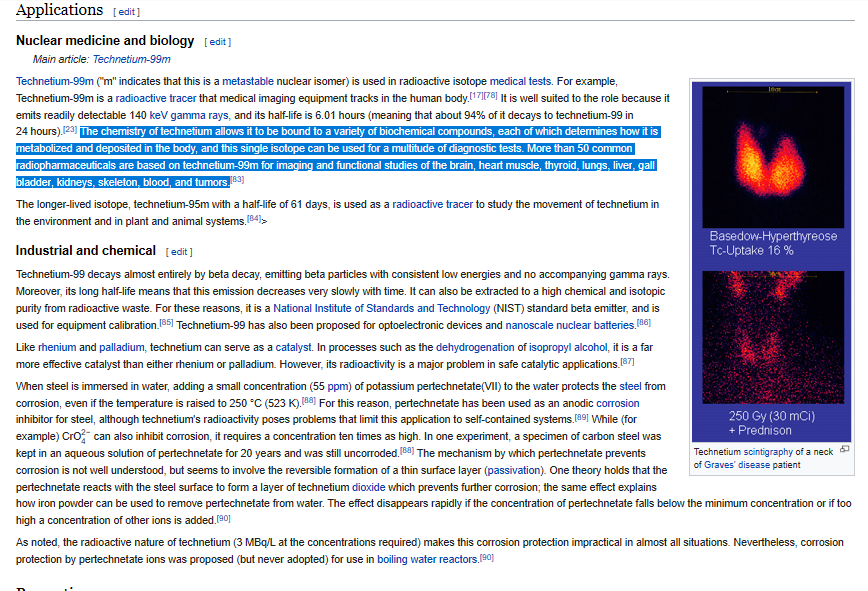
Task: Click citation 88 after 'still uncorroded'
Action: pyautogui.click(x=407, y=450)
